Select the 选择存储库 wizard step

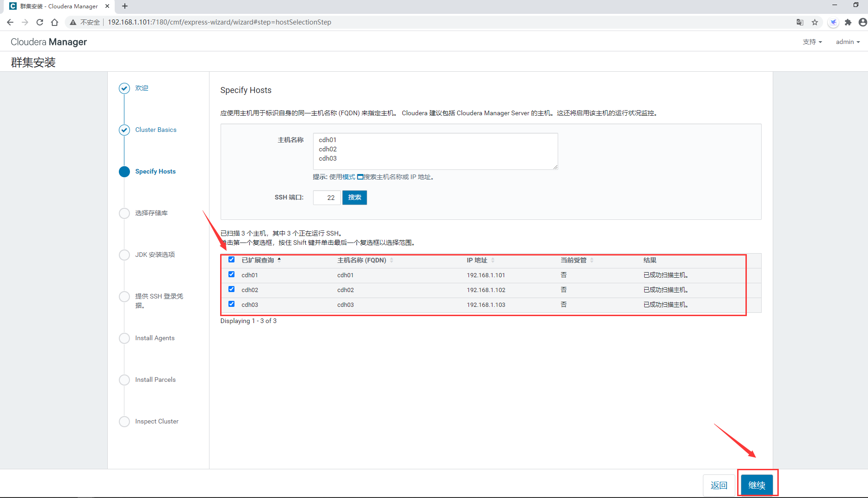click(151, 213)
